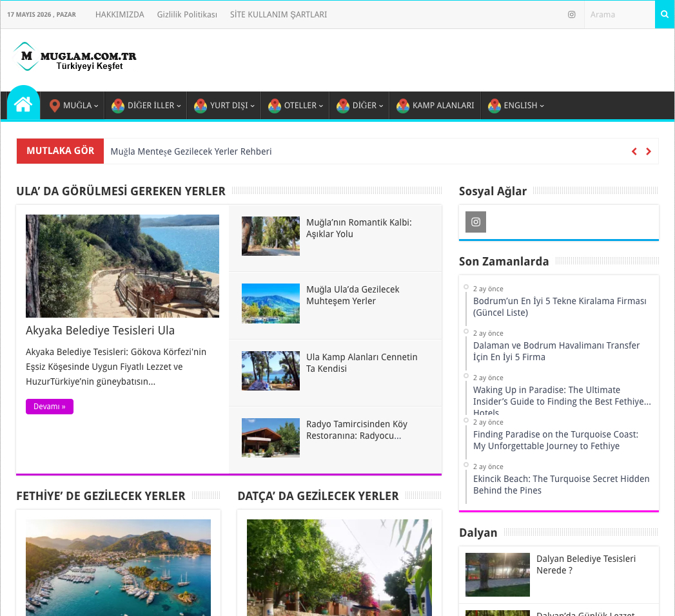Open Instagram icon in top bar

[571, 15]
